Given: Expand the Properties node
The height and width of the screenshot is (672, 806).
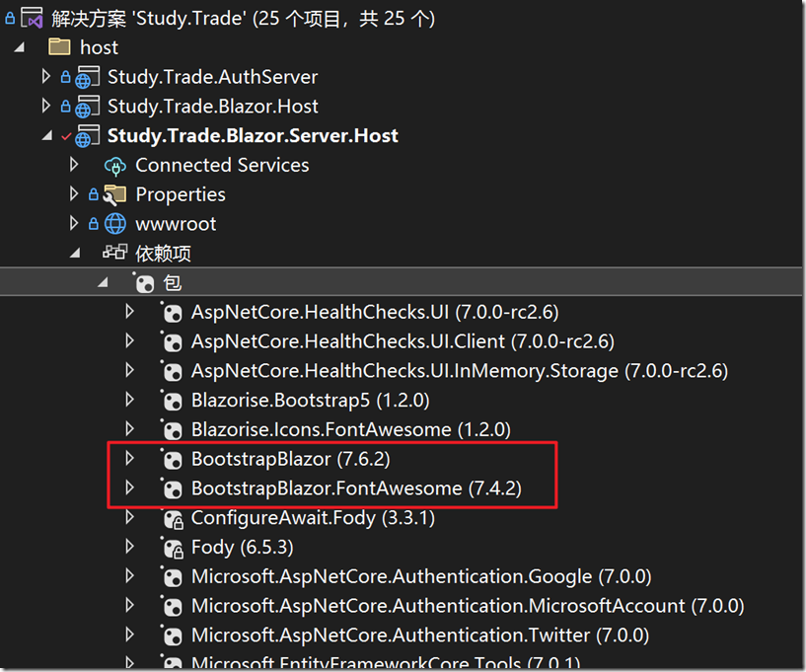Looking at the screenshot, I should pyautogui.click(x=74, y=193).
